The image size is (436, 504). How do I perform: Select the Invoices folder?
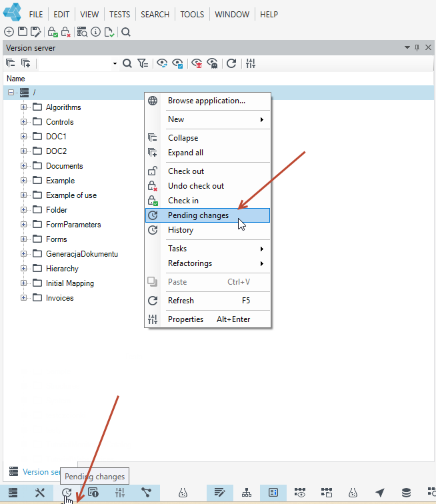60,298
